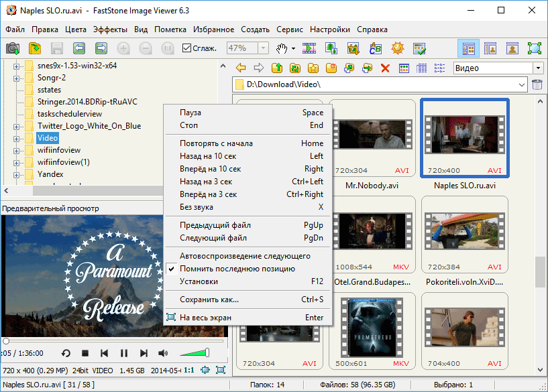Screen dimensions: 548x392
Task: Switch to thumbnails view icon
Action: (x=404, y=68)
